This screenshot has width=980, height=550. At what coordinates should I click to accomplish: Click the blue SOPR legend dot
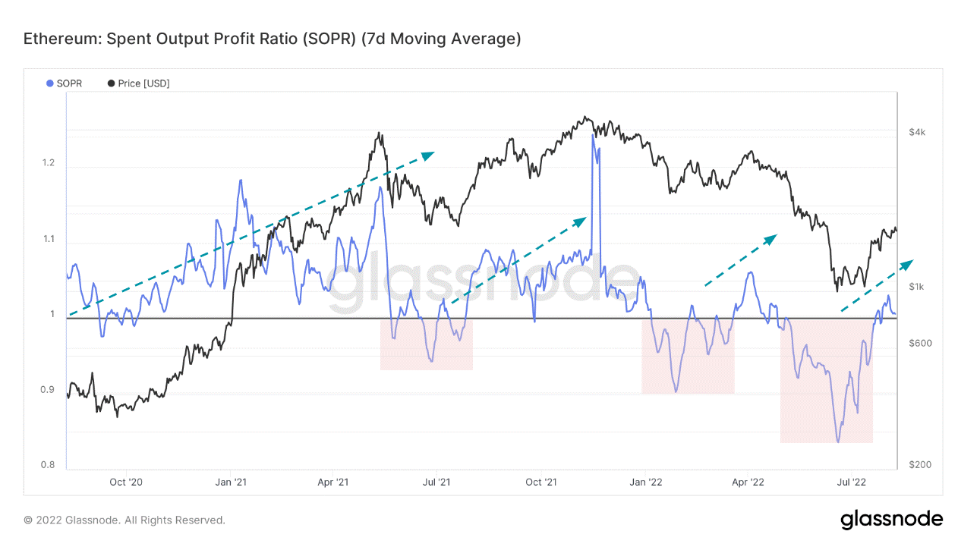(x=50, y=83)
